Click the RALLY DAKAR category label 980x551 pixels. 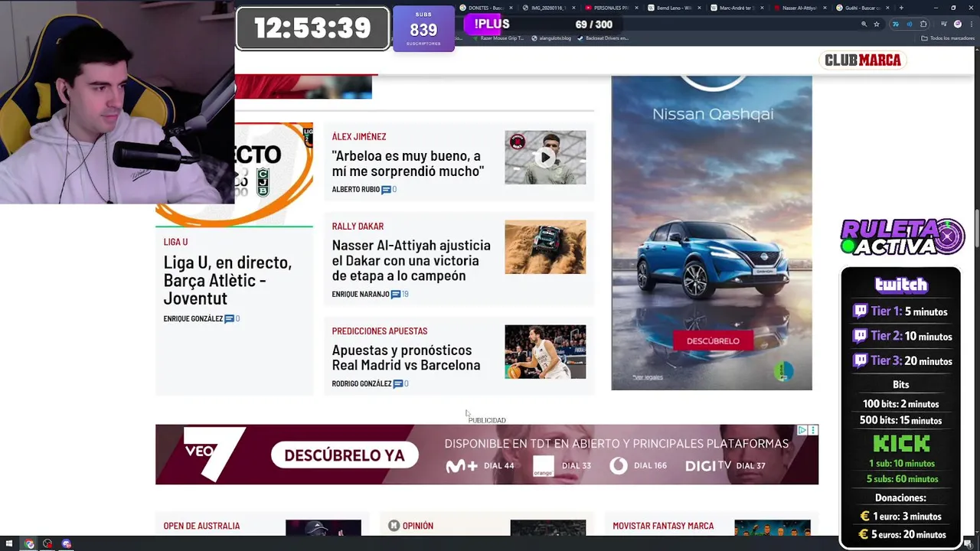point(358,227)
